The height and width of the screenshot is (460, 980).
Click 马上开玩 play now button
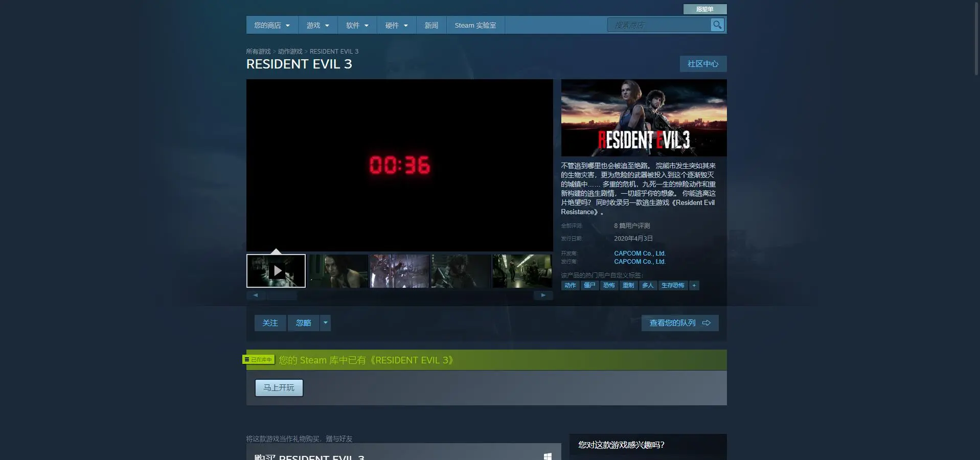(279, 388)
